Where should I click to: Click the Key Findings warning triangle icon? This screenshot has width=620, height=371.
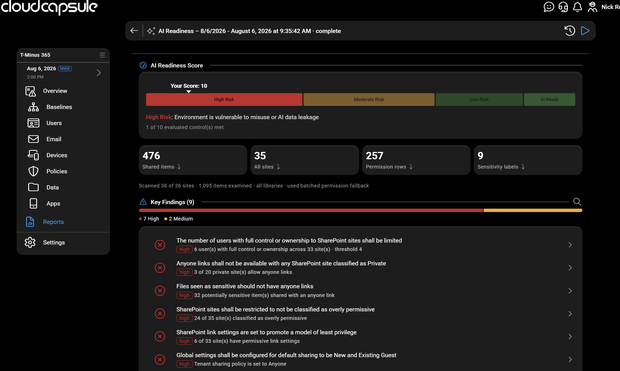click(x=143, y=202)
